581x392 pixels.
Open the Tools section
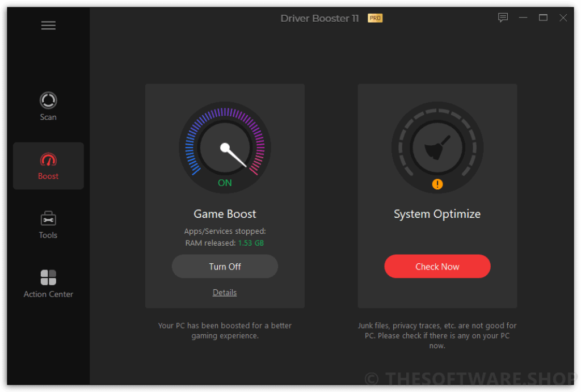pyautogui.click(x=48, y=225)
